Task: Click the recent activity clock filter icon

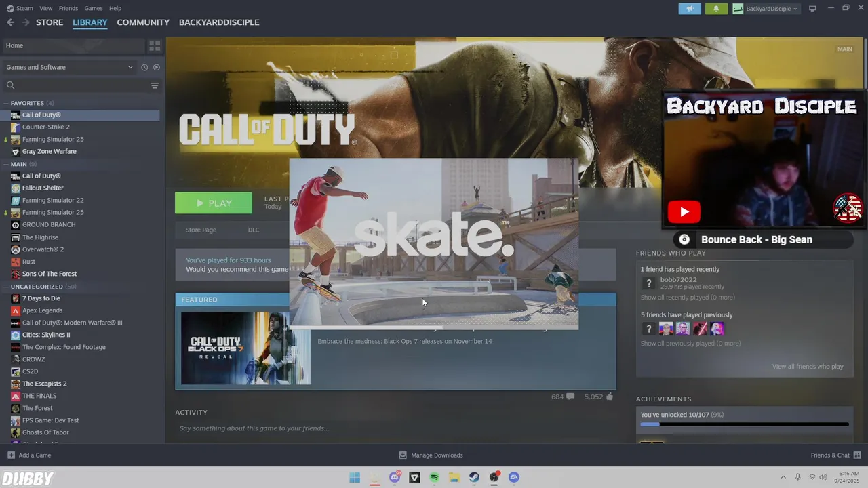Action: coord(144,67)
